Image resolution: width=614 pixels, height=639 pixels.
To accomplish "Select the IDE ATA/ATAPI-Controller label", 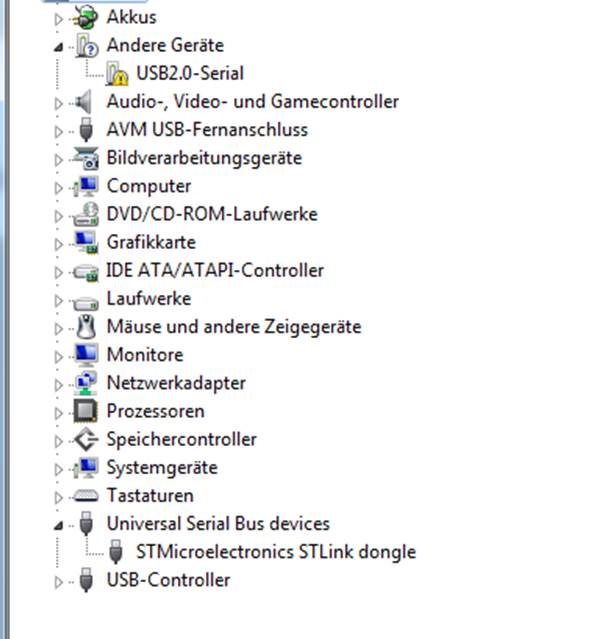I will pos(215,270).
